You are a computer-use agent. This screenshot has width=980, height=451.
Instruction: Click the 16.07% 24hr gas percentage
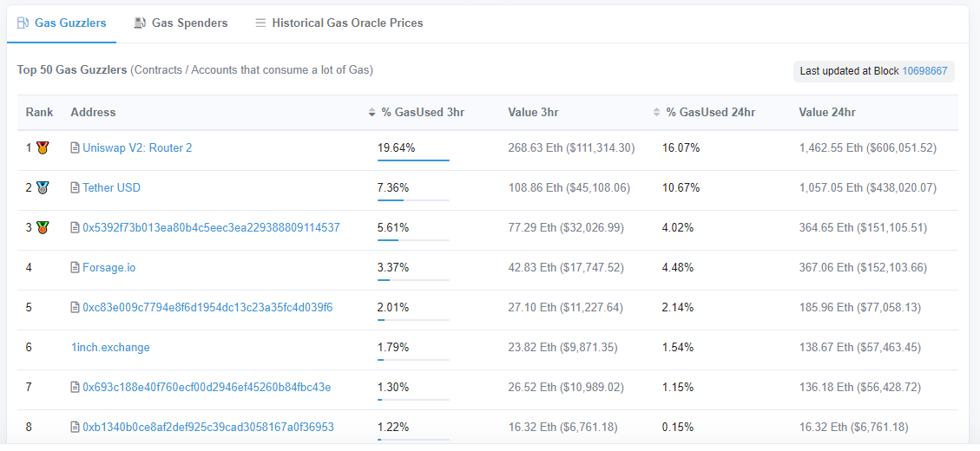[681, 148]
